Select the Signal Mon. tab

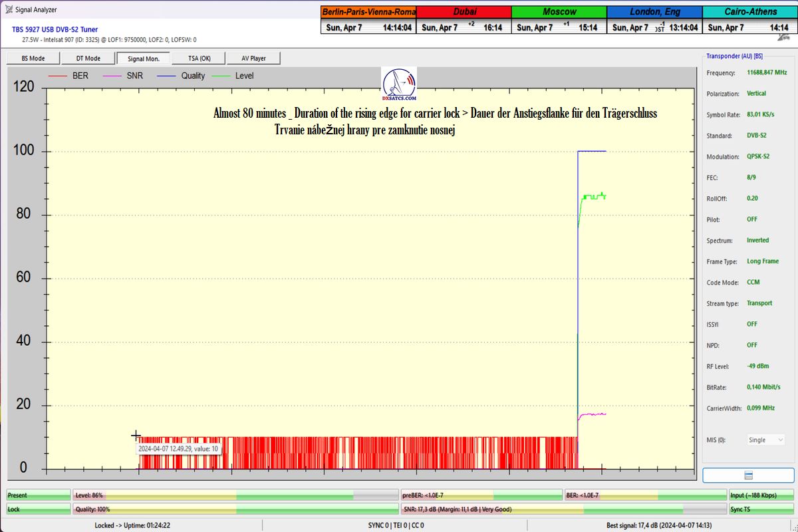click(x=143, y=59)
